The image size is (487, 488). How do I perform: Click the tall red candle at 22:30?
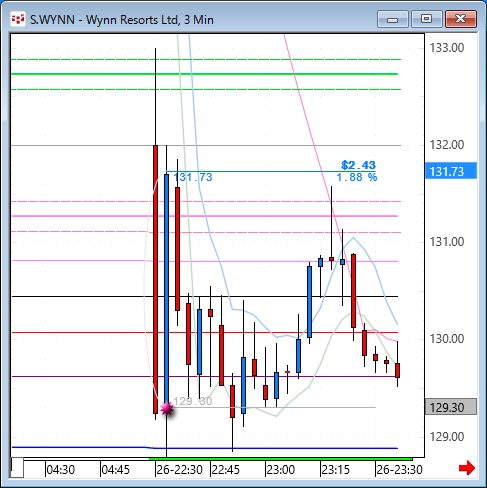click(155, 279)
